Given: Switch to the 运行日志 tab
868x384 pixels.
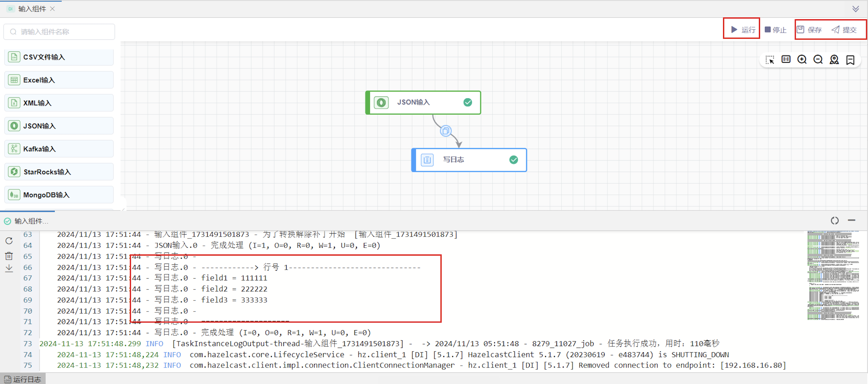Looking at the screenshot, I should tap(23, 379).
